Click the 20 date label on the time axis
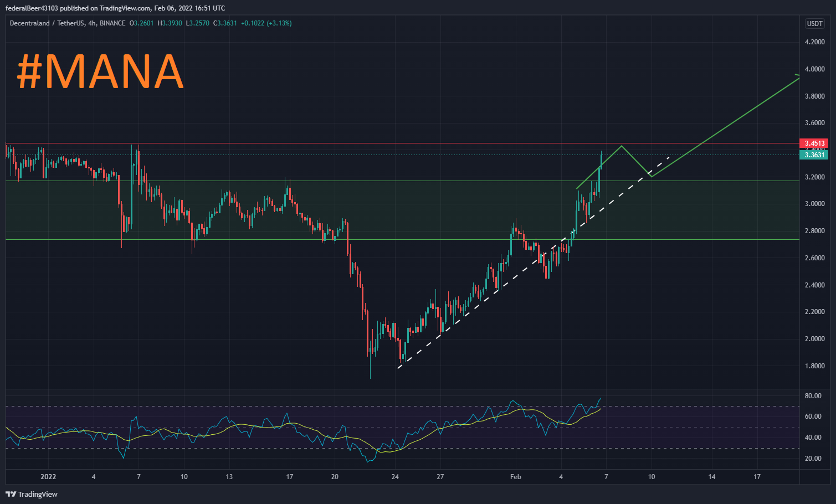836x504 pixels. tap(335, 477)
